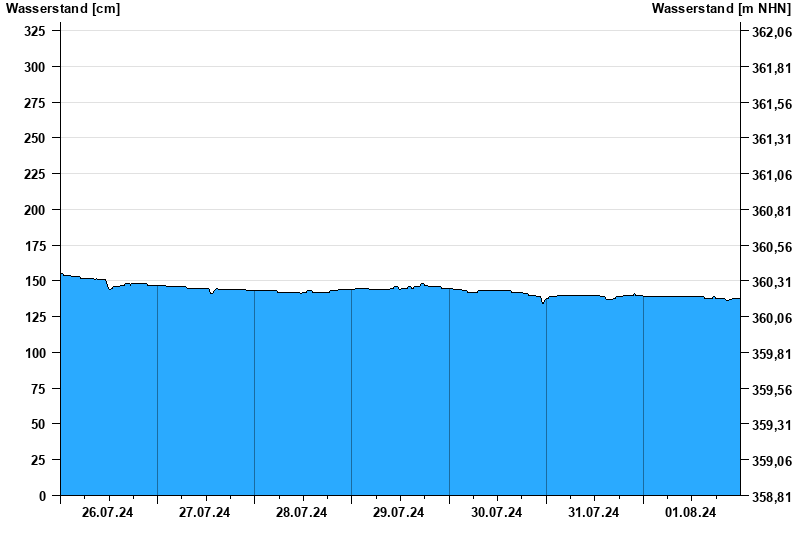Screen dimensions: 800x550
Task: Select the 360,31 value on the right axis
Action: [x=770, y=282]
